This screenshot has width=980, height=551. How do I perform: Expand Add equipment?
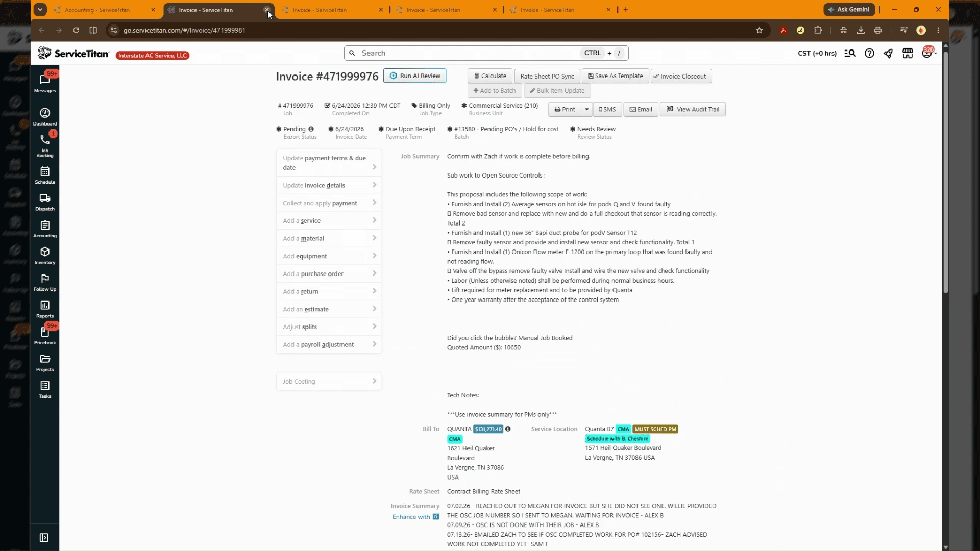point(329,256)
